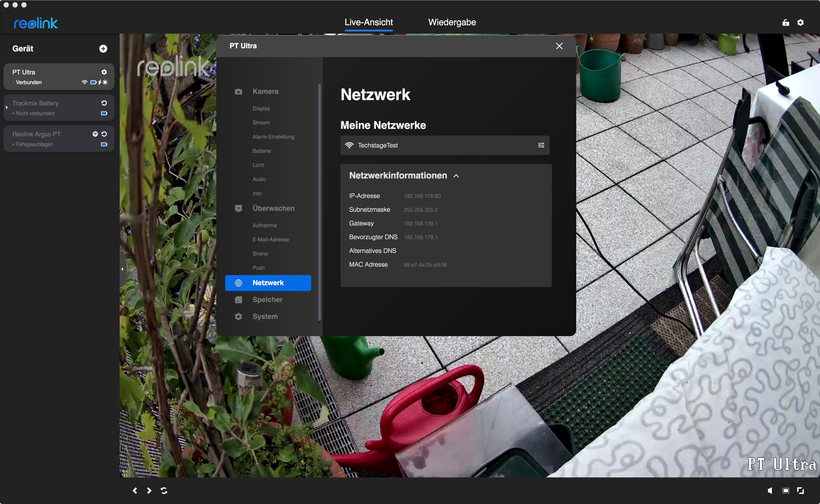This screenshot has height=504, width=820.
Task: Open the Stream camera settings
Action: pyautogui.click(x=261, y=123)
